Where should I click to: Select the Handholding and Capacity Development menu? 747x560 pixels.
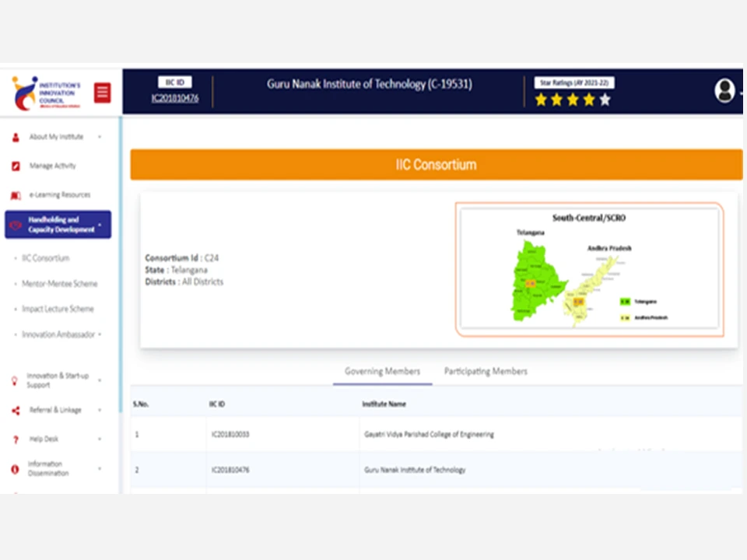58,224
